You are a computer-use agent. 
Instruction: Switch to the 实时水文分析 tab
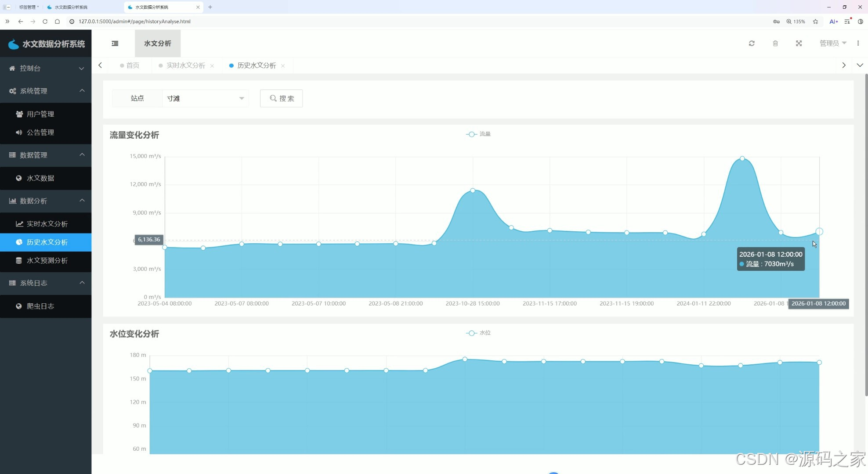coord(185,65)
